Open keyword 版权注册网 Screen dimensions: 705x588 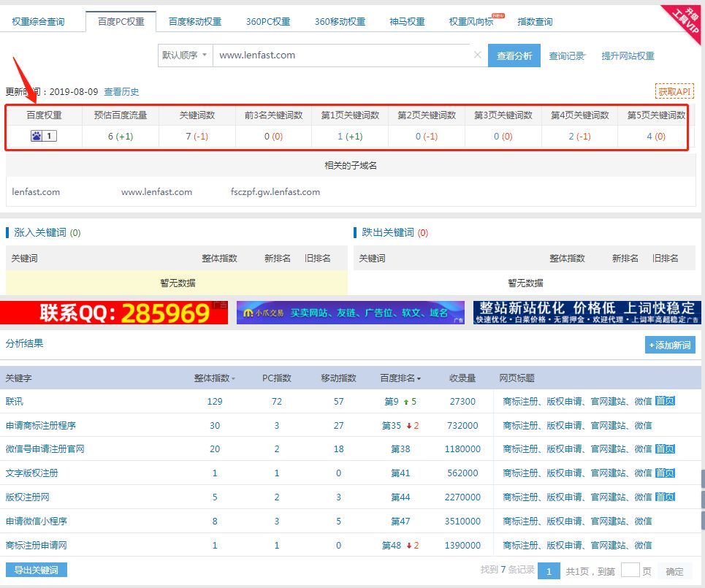point(28,497)
